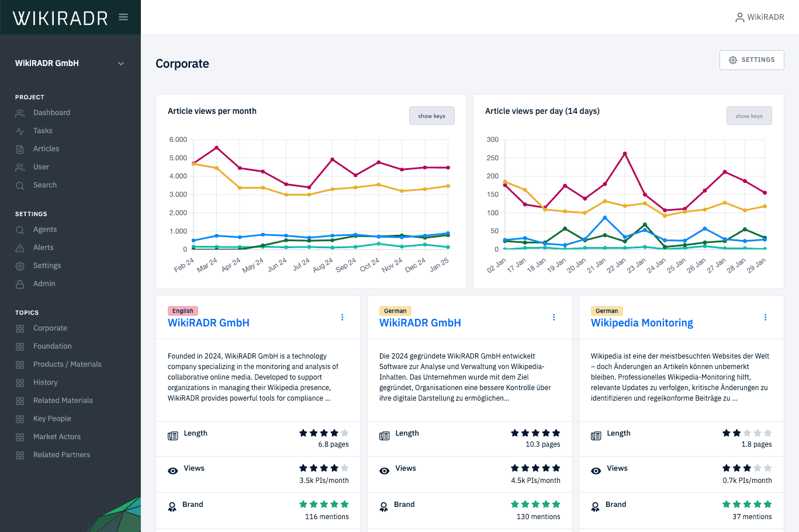Select the Foundation topic in the sidebar

(53, 346)
